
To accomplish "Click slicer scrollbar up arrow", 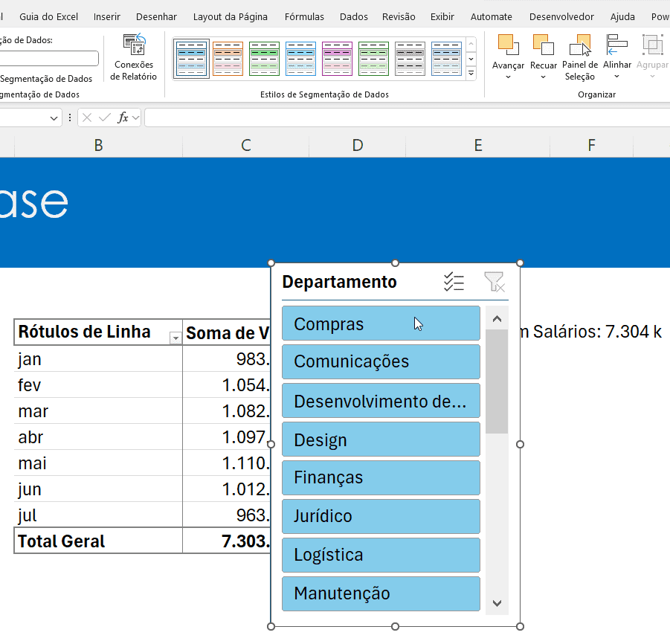I will pos(497,319).
